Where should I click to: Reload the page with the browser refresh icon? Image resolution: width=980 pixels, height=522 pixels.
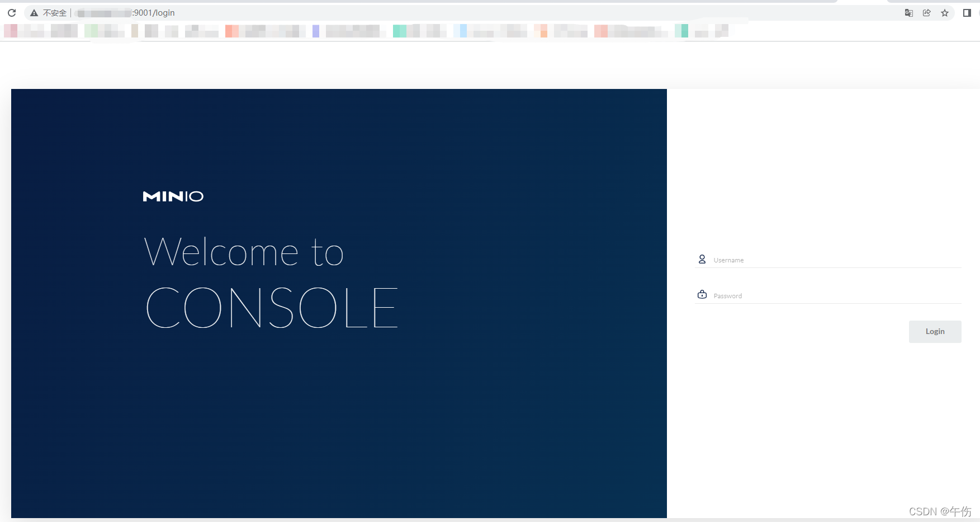point(12,13)
